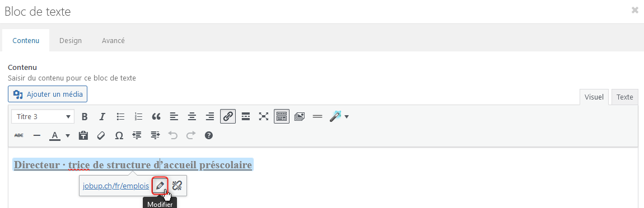Screen dimensions: 644x208
Task: Insert a bulleted list
Action: point(120,116)
